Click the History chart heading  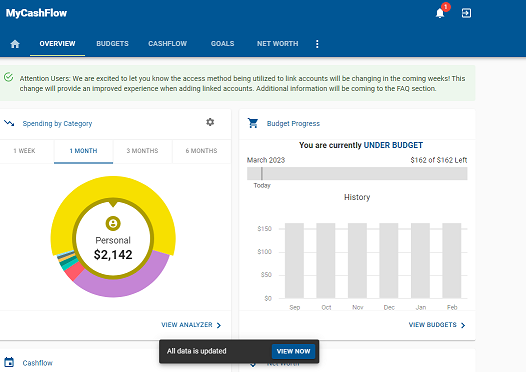[x=357, y=197]
